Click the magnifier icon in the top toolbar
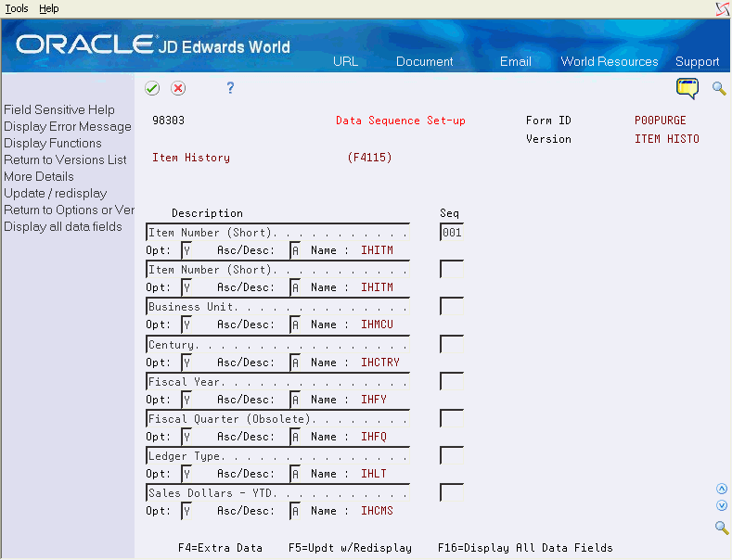The width and height of the screenshot is (732, 560). point(719,88)
